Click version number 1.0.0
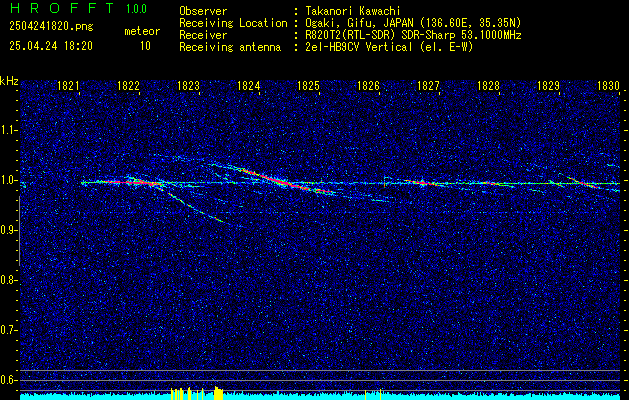The image size is (629, 400). [x=136, y=9]
